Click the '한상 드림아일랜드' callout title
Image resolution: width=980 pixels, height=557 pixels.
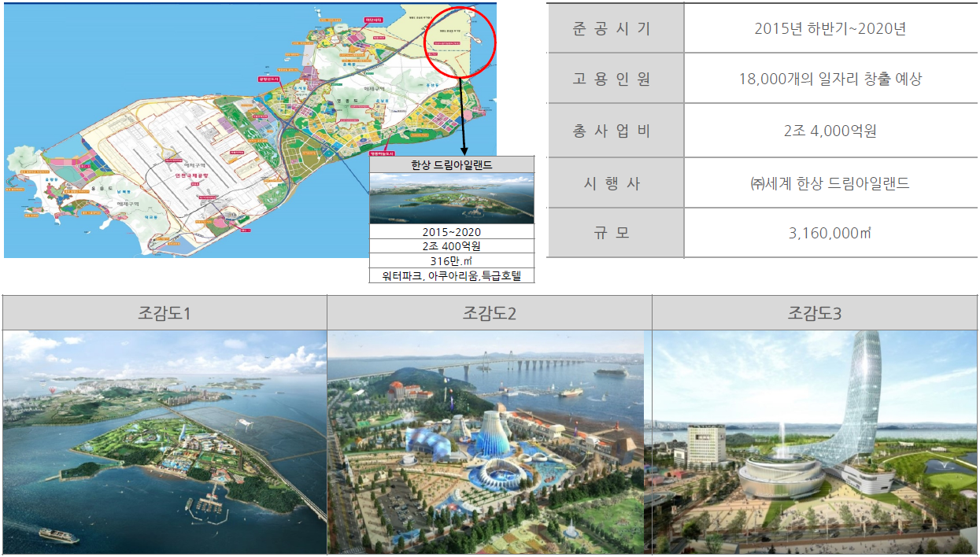452,164
